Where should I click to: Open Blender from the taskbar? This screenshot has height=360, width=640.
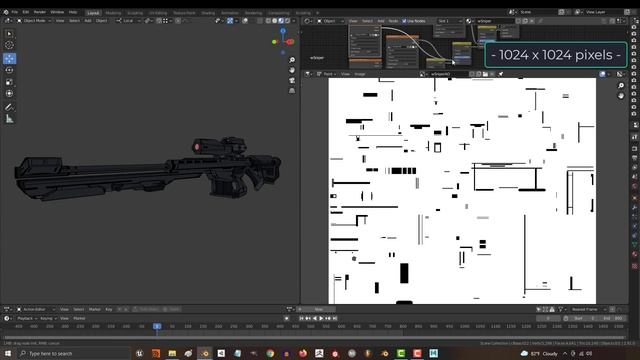[x=204, y=353]
